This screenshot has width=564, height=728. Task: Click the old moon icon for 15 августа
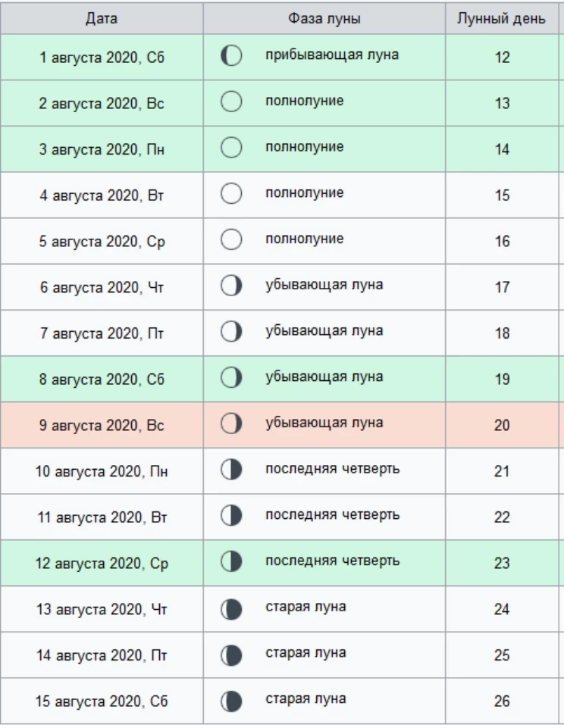click(231, 700)
